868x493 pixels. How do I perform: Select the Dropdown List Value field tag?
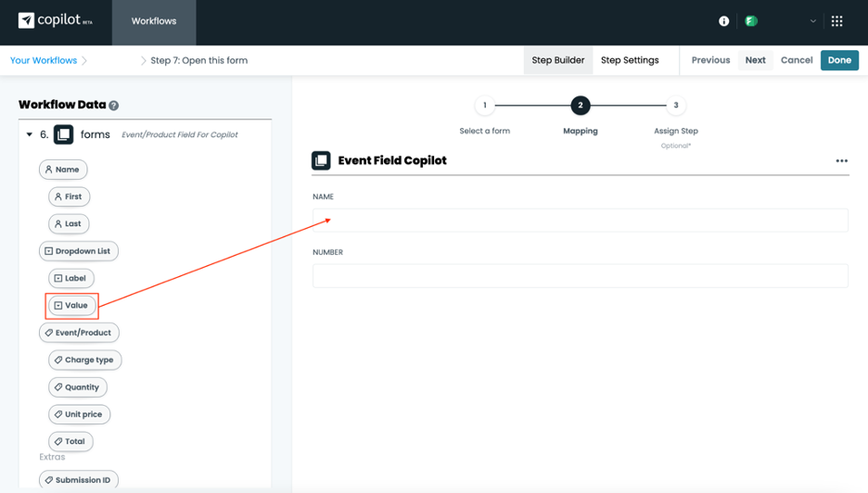[71, 305]
